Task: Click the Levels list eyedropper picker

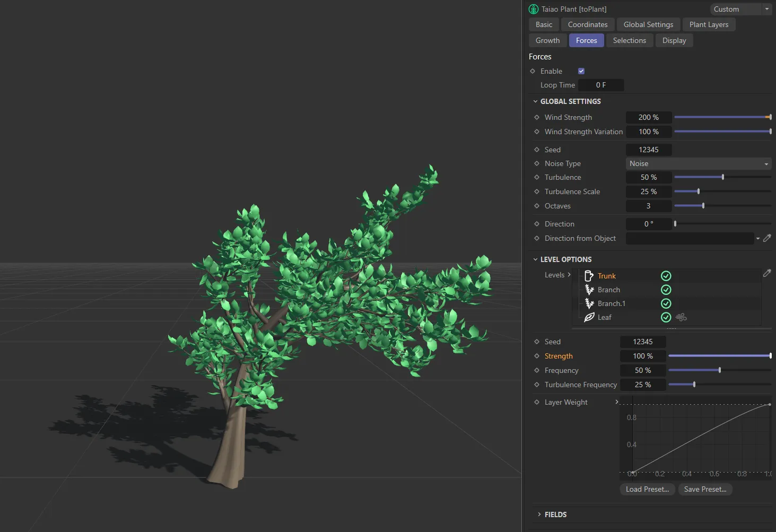Action: 767,273
